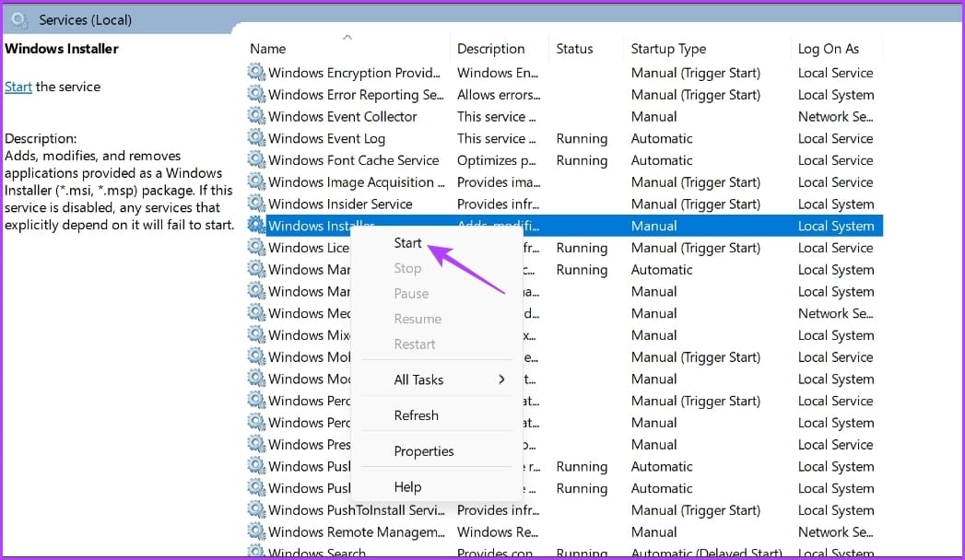Open Properties from context menu
Viewport: 965px width, 560px height.
click(x=423, y=451)
